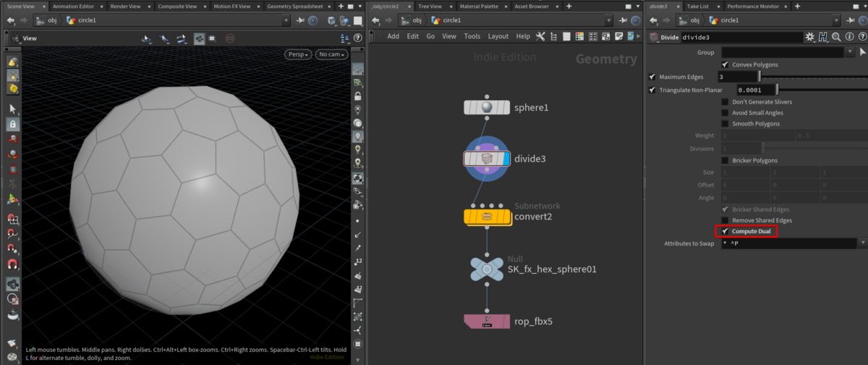The width and height of the screenshot is (868, 365).
Task: Click the Houdini help H icon in parameters
Action: point(823,37)
